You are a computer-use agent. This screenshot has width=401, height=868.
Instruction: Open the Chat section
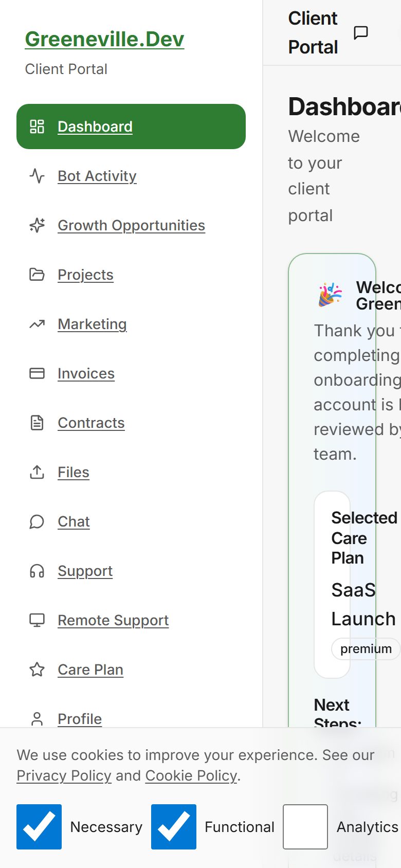point(74,521)
